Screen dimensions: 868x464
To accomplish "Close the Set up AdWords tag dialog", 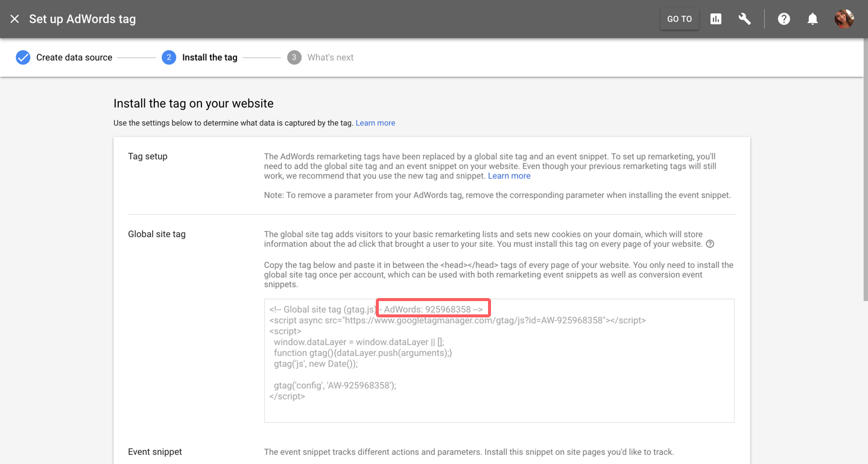I will [14, 19].
